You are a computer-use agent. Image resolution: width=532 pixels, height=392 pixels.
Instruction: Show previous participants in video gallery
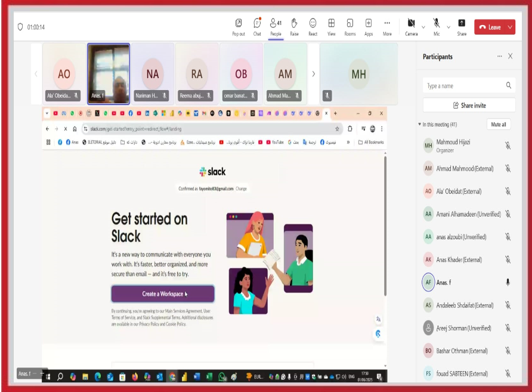pyautogui.click(x=36, y=74)
